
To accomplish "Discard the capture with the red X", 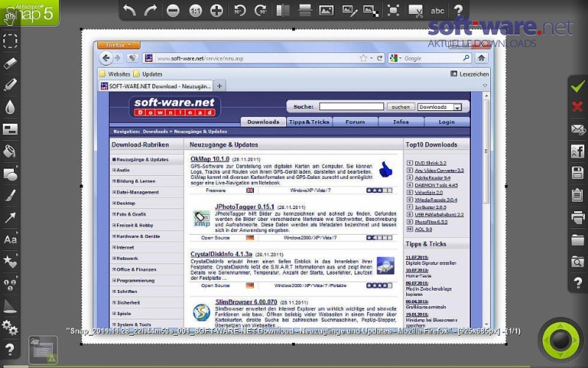I will point(578,106).
